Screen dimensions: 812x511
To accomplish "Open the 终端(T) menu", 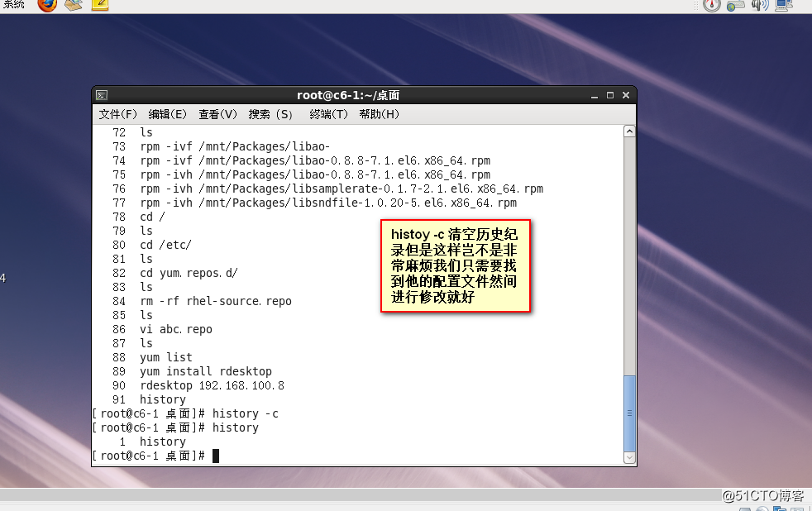I will tap(328, 114).
